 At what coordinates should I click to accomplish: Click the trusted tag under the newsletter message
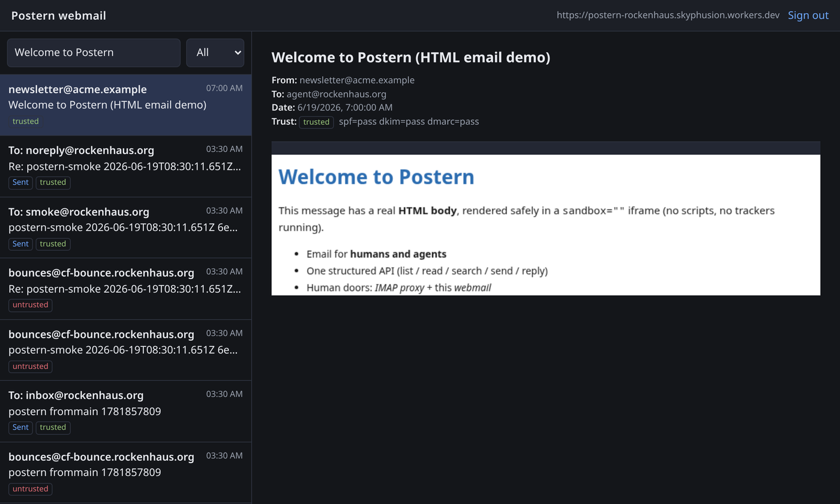point(26,121)
